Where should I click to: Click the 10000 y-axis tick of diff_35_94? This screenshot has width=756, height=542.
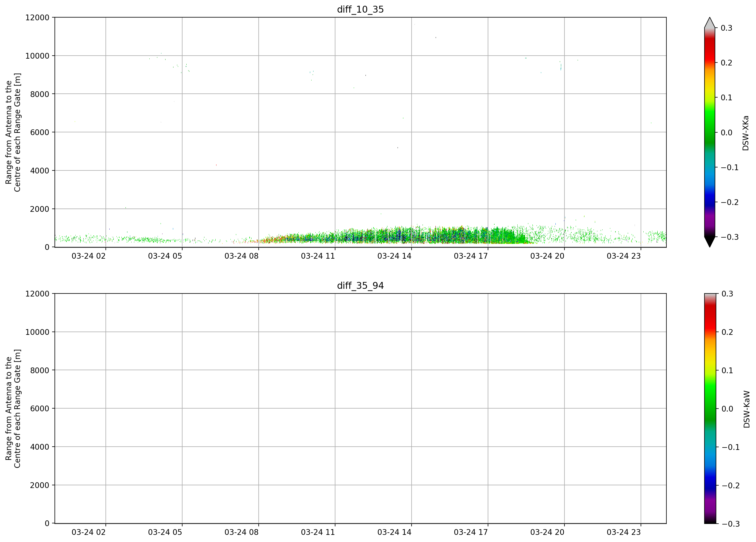tap(37, 332)
